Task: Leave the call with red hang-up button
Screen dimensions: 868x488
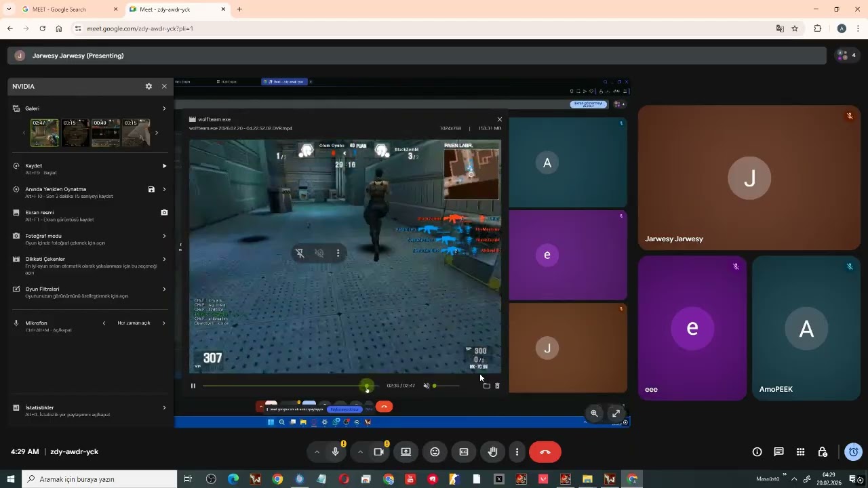Action: 545,452
